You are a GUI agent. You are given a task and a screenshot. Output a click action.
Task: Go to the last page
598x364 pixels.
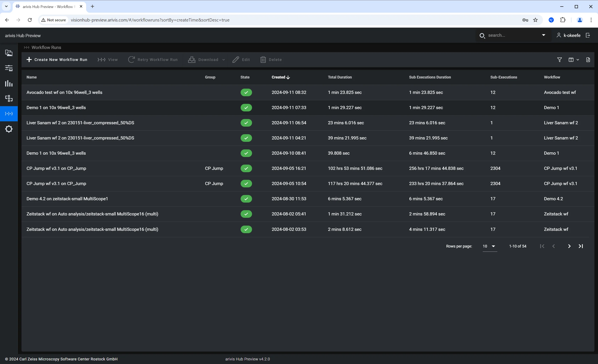(581, 246)
